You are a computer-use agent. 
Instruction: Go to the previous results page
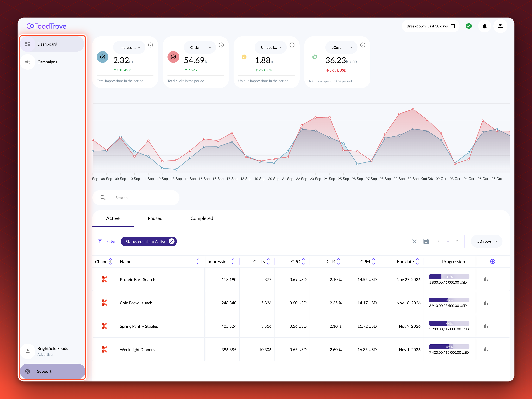pos(439,241)
